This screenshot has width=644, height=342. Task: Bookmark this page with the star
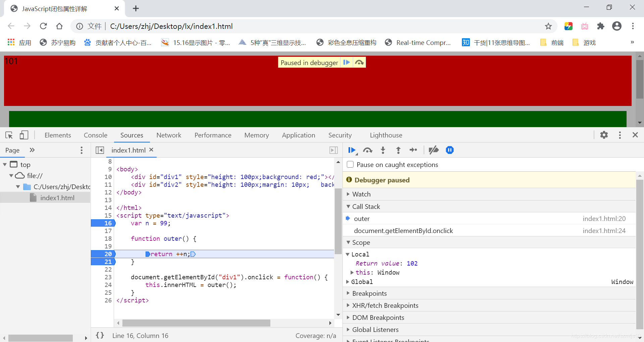548,26
